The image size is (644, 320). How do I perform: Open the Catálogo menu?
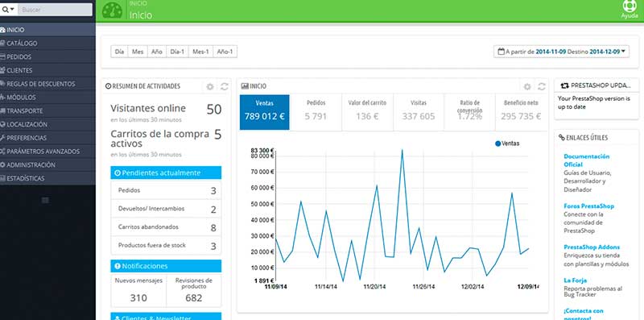tap(47, 44)
